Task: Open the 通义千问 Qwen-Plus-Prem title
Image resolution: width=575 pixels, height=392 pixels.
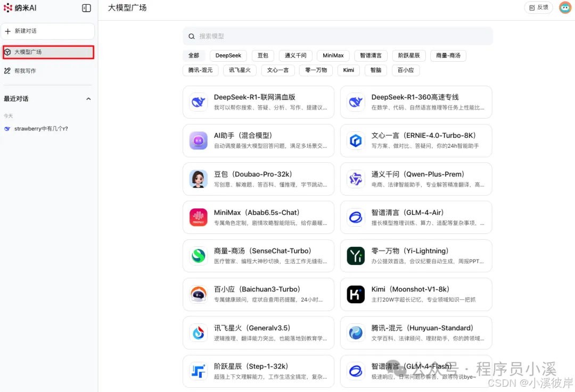Action: 419,174
